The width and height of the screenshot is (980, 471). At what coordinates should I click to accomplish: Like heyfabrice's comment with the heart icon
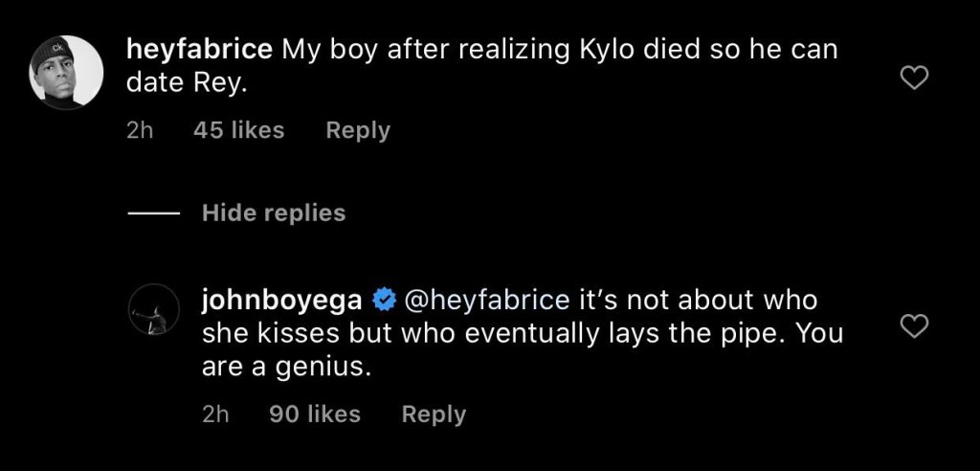(916, 78)
